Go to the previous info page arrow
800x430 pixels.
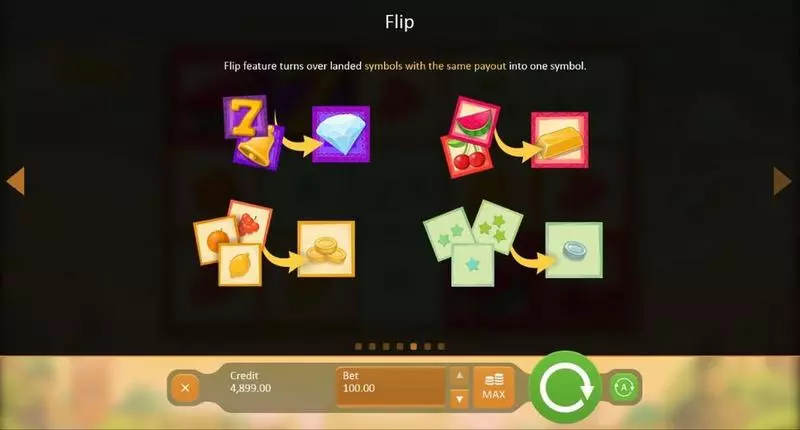coord(16,181)
